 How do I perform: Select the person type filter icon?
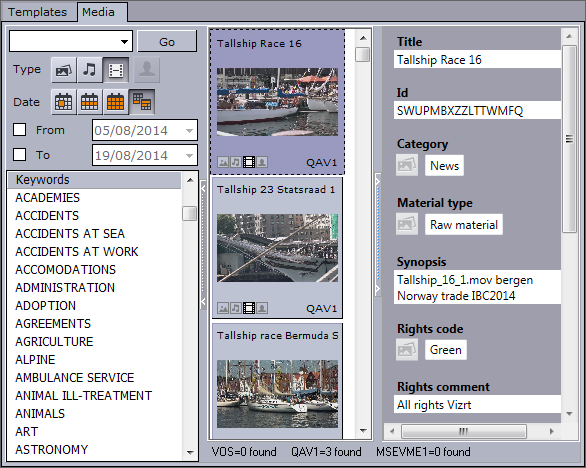tap(147, 70)
